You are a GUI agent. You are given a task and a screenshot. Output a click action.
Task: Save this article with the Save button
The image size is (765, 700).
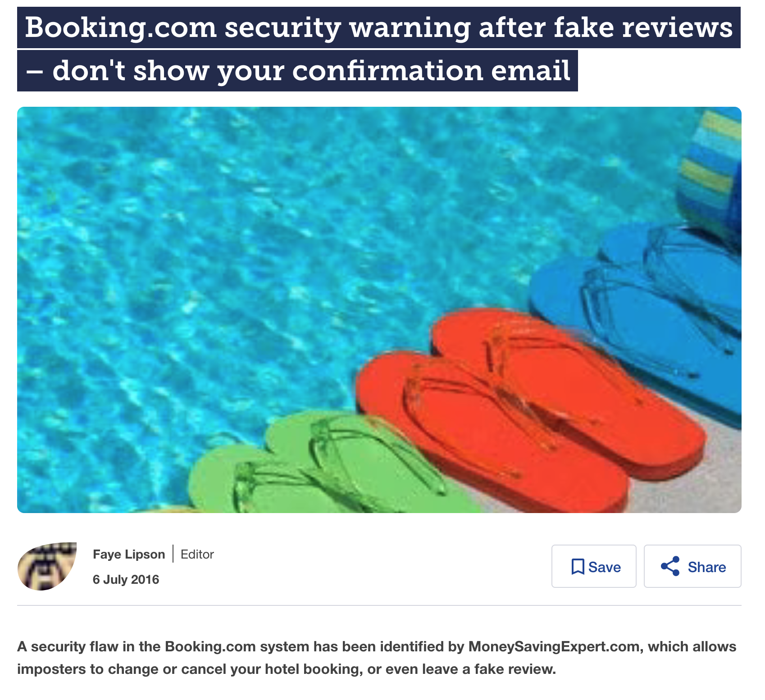click(594, 566)
